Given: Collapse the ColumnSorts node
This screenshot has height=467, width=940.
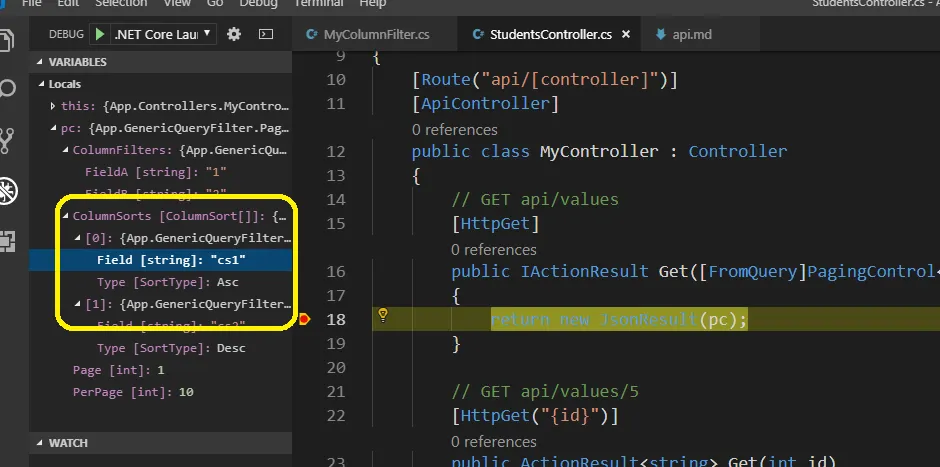Looking at the screenshot, I should click(65, 216).
